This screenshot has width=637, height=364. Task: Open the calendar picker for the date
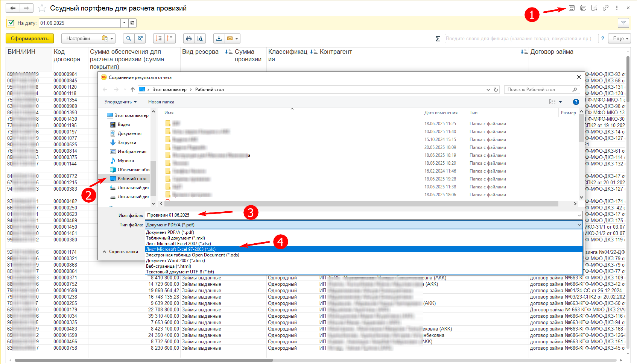[x=132, y=23]
